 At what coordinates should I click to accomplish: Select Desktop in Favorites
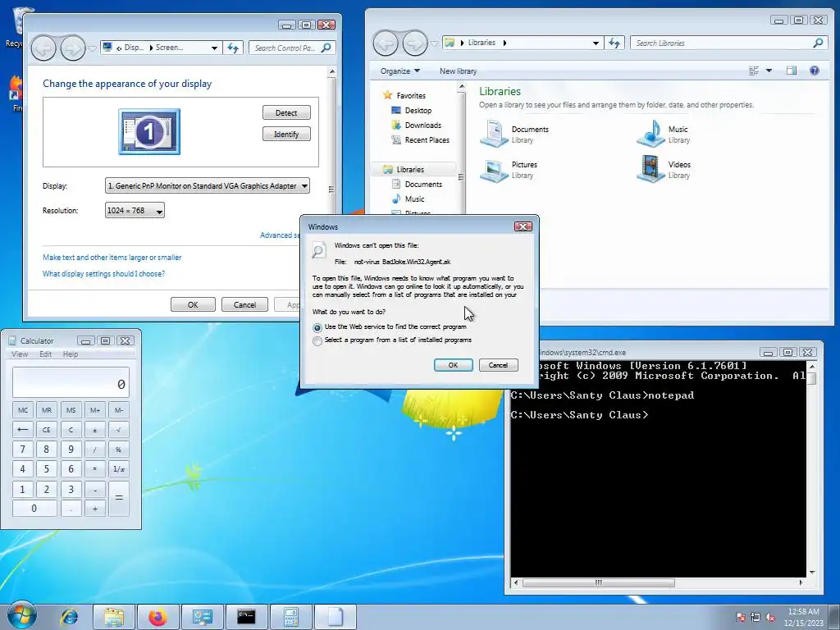418,111
